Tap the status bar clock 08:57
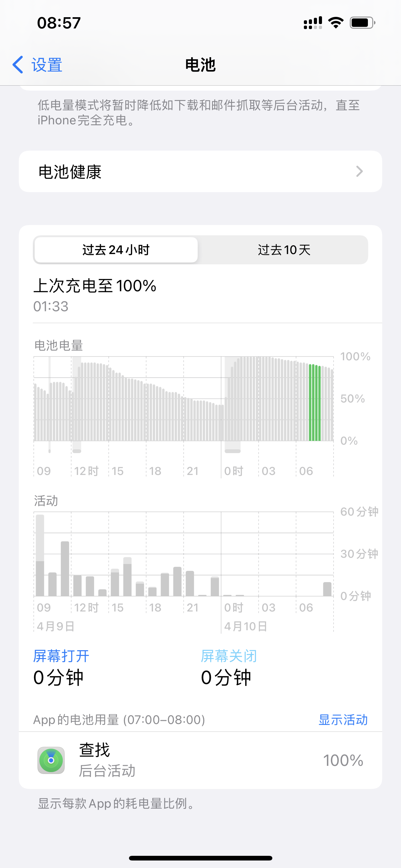This screenshot has width=401, height=868. pos(59,23)
